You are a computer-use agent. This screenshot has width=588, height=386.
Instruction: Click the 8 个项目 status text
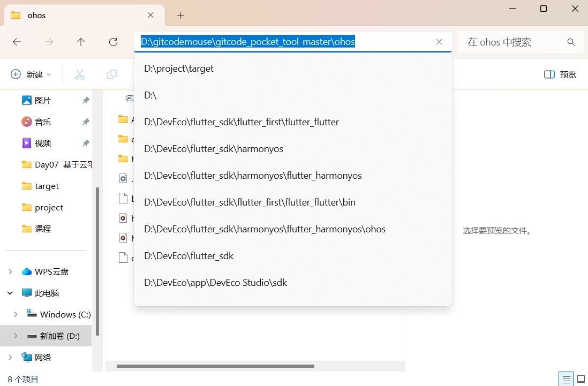click(23, 379)
